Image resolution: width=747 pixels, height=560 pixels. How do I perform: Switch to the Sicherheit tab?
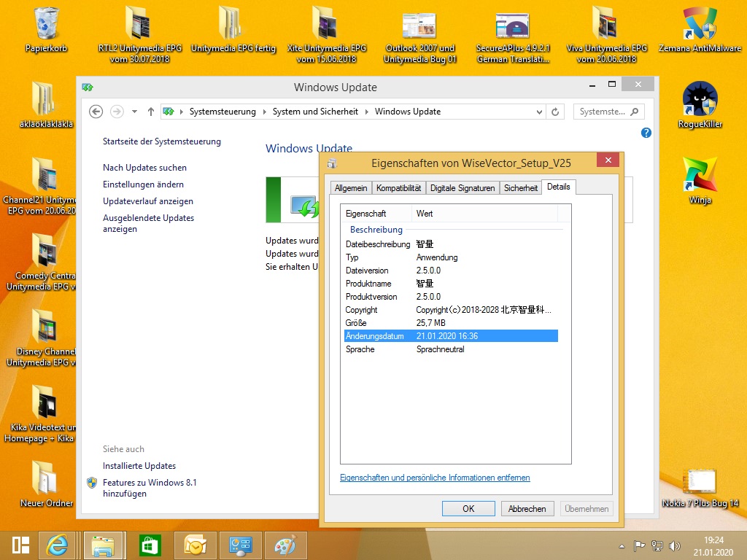tap(521, 188)
